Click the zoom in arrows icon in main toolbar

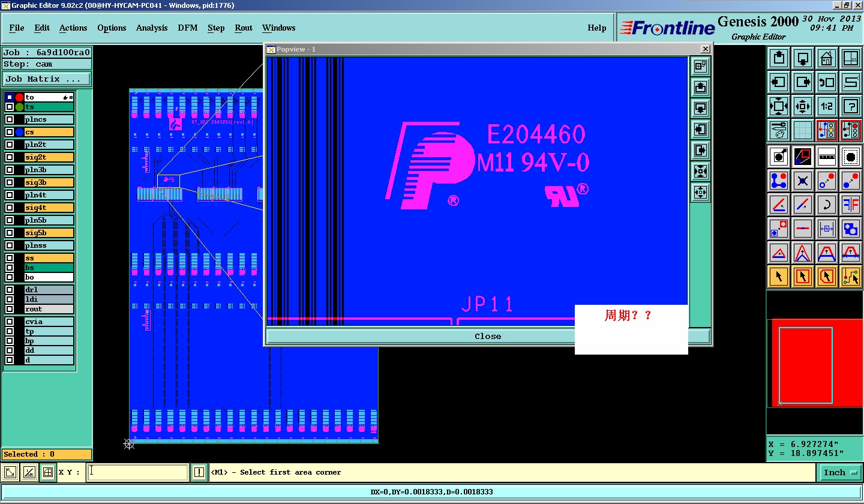point(779,107)
